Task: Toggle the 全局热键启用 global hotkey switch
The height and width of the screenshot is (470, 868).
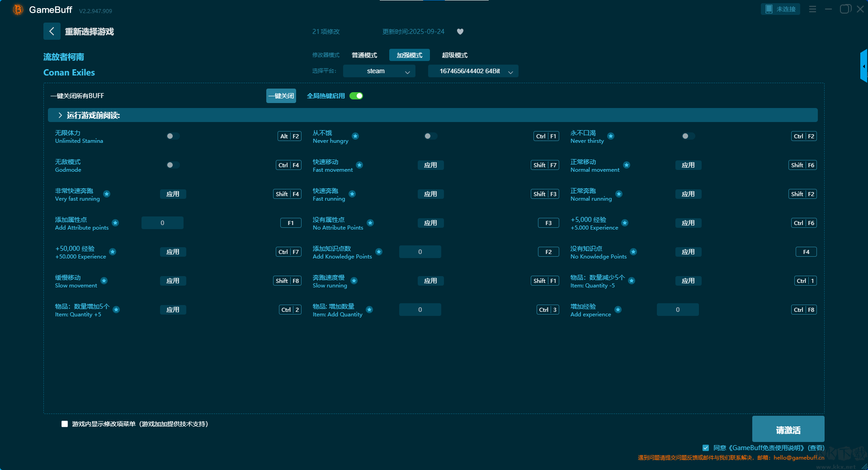Action: (356, 96)
